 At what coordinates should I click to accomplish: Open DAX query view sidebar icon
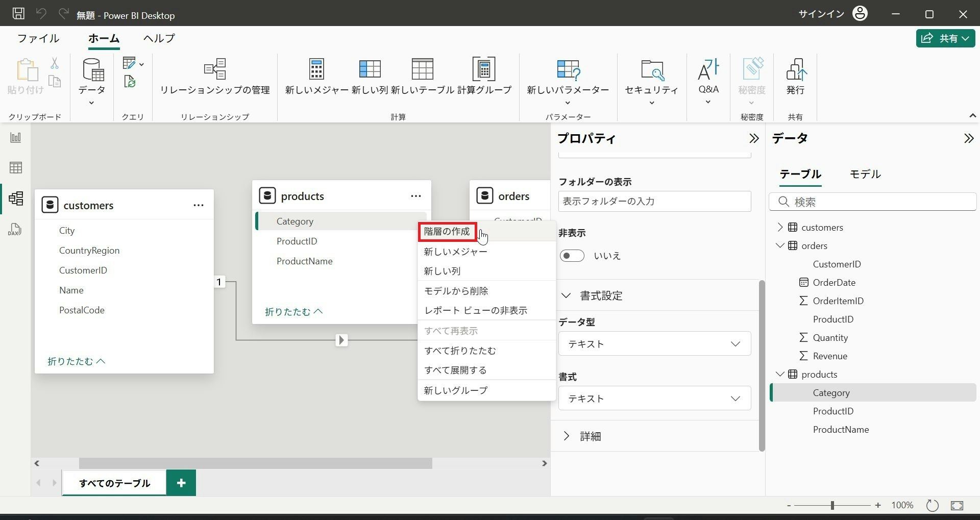tap(15, 229)
